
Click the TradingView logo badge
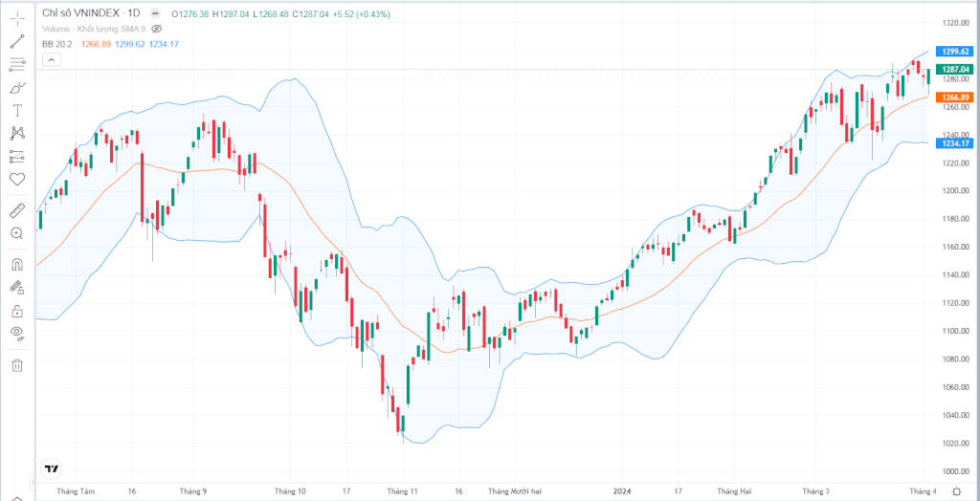52,468
